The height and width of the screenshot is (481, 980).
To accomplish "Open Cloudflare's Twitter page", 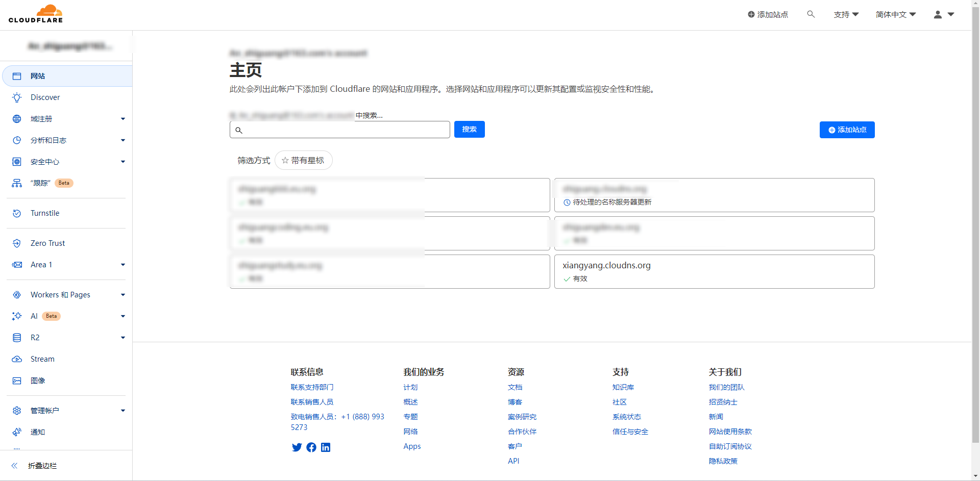I will (297, 447).
